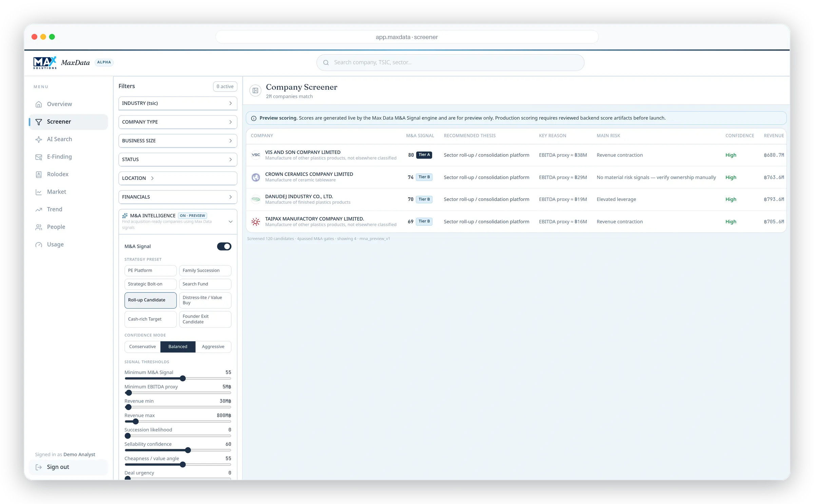
Task: Click the Trend arrow icon
Action: [x=39, y=209]
